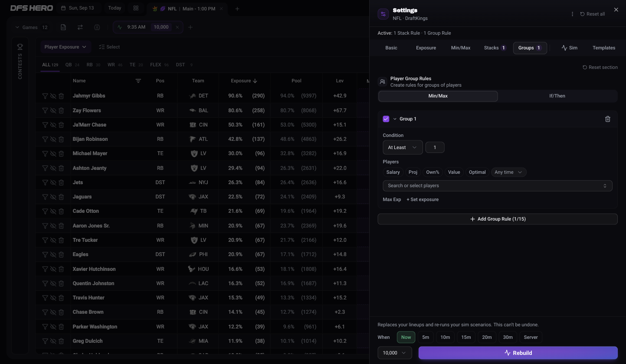626x364 pixels.
Task: Open the Settings panel more options menu
Action: click(572, 14)
